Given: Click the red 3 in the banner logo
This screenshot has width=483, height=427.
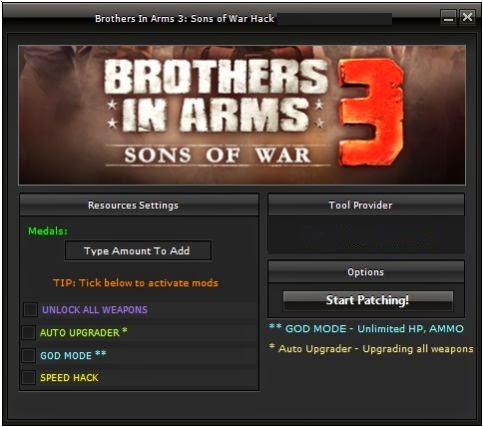Looking at the screenshot, I should pyautogui.click(x=372, y=112).
